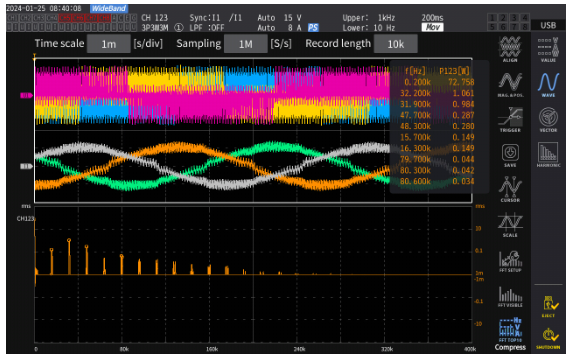
Task: Select the 48.300k frequency row
Action: click(x=437, y=126)
